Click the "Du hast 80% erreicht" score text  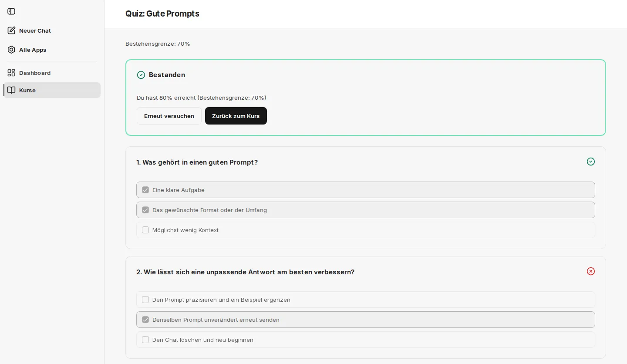202,98
